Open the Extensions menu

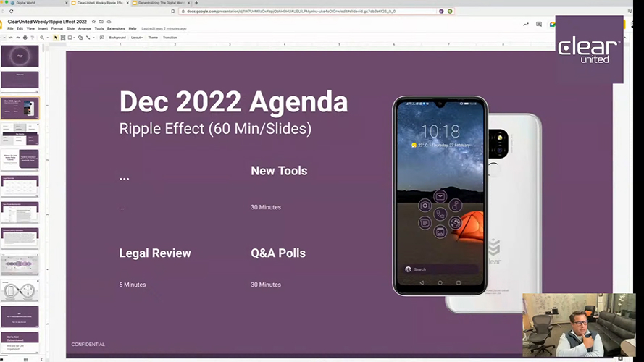click(116, 28)
